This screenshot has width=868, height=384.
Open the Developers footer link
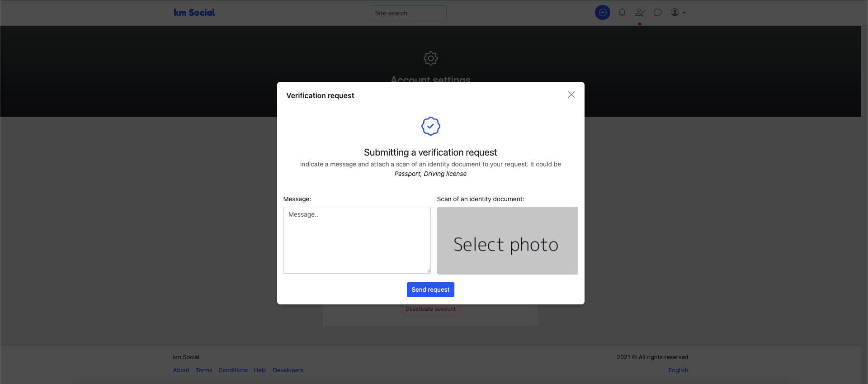[288, 370]
